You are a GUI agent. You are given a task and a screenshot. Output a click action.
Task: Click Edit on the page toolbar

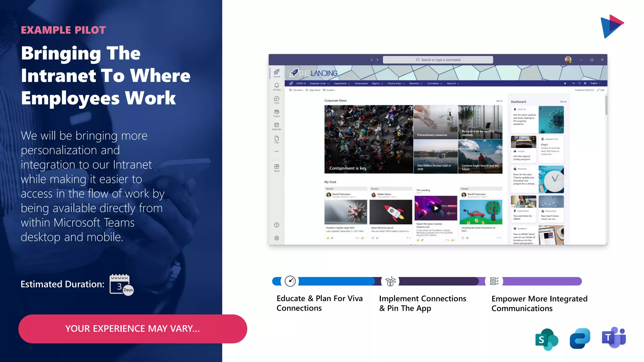(x=601, y=90)
